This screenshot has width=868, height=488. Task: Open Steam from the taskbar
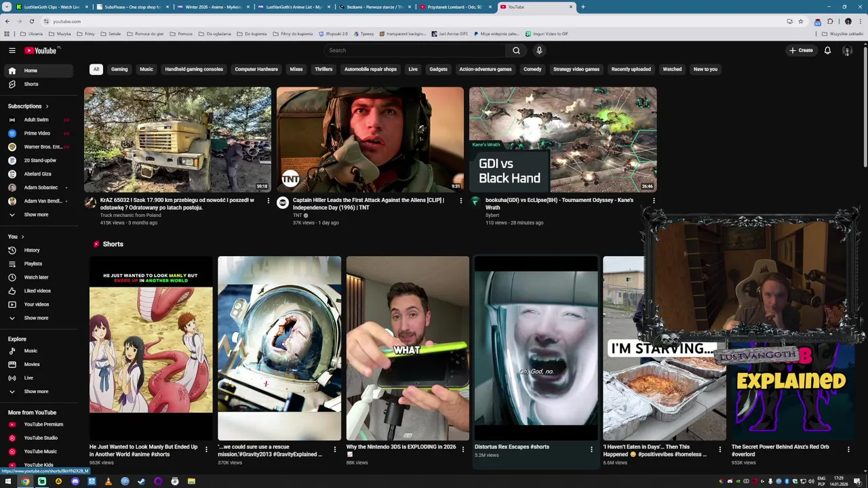(x=141, y=481)
